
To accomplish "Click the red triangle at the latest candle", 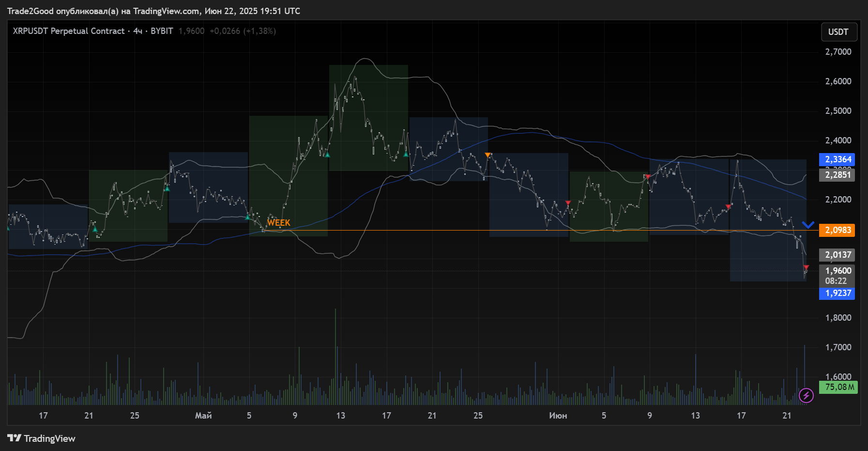I will pos(806,267).
